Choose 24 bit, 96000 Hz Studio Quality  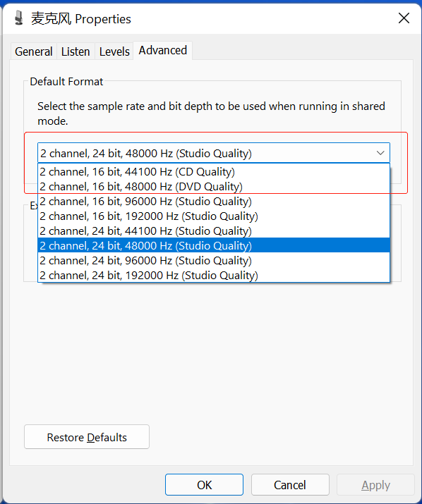pos(214,260)
